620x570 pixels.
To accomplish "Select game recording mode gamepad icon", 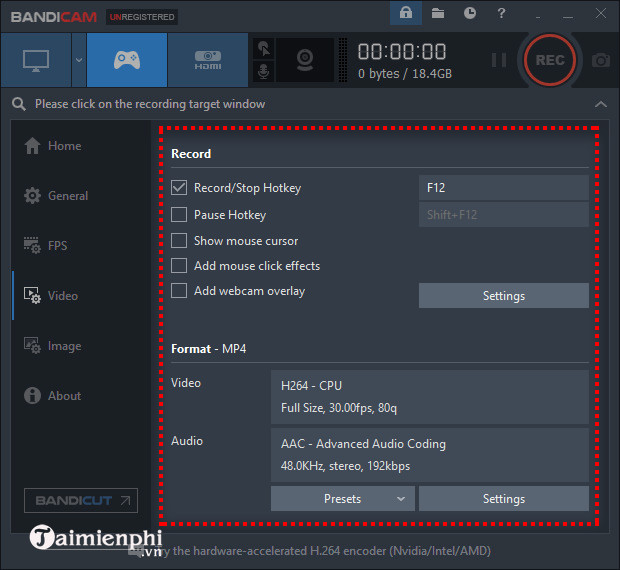I will (x=127, y=60).
